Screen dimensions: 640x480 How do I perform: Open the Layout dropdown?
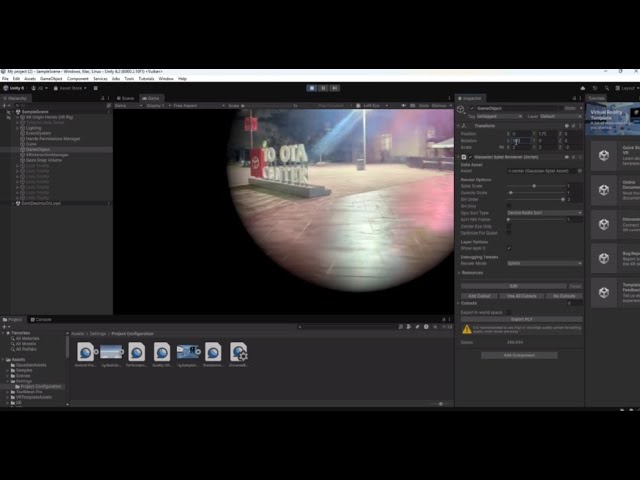point(627,88)
